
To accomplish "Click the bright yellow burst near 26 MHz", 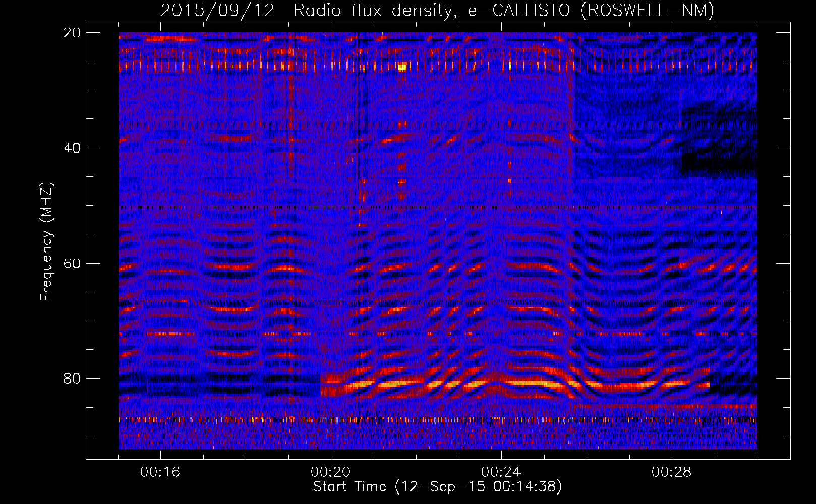I will (402, 67).
